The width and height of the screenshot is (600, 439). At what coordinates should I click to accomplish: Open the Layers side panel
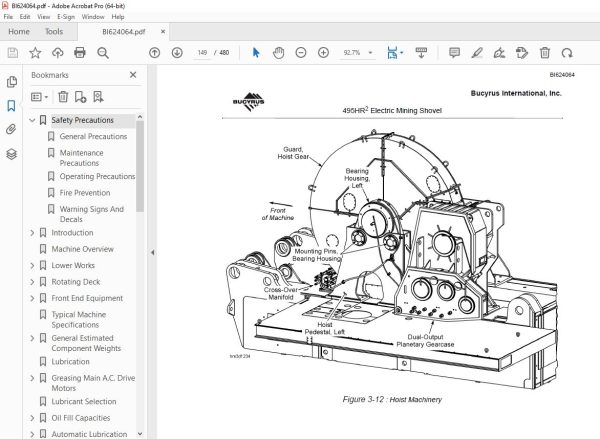tap(11, 154)
